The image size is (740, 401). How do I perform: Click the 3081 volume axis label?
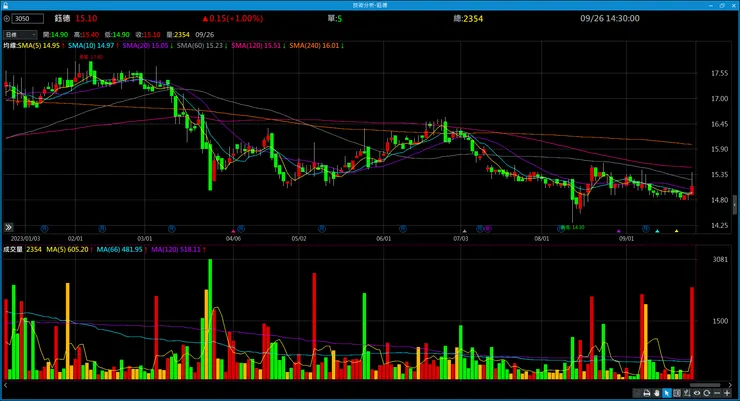(x=720, y=259)
